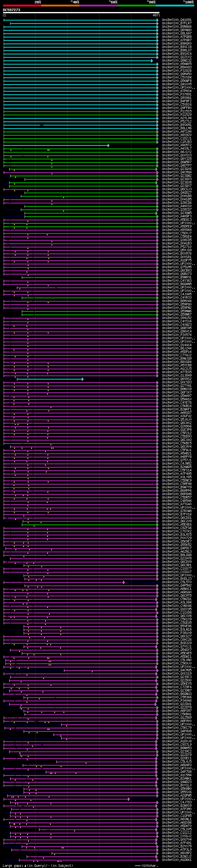Select the query name DC597273
Image resolution: width=197 pixels, height=868 pixels.
11,10
